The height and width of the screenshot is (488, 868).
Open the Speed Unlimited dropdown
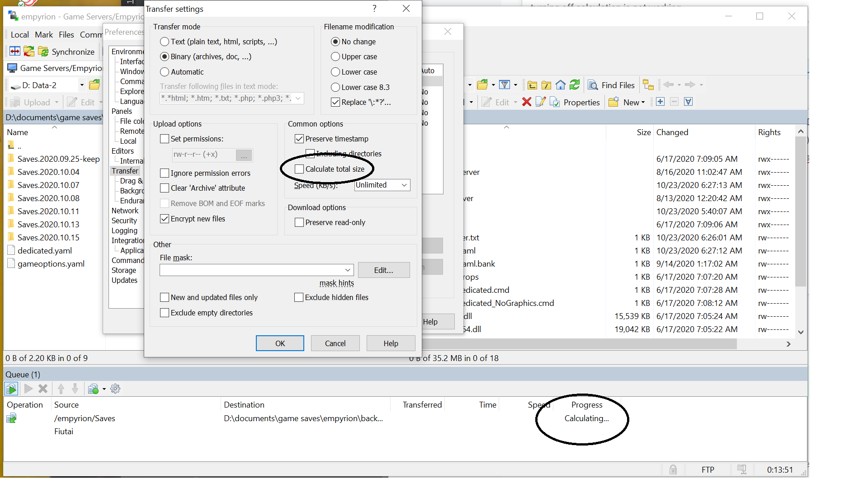pos(404,185)
